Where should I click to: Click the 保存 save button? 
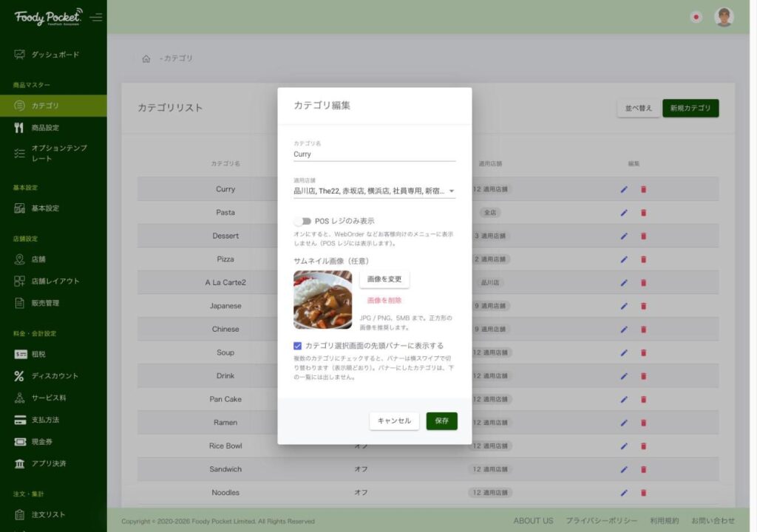point(442,421)
